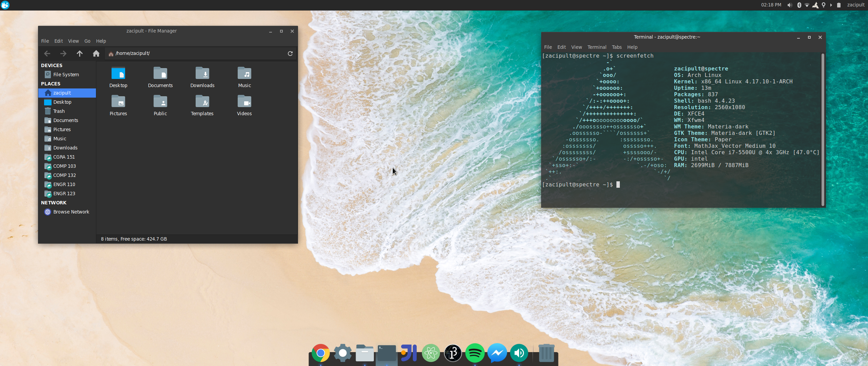Open ENGR 110 bookmark in sidebar
The image size is (868, 366).
pyautogui.click(x=67, y=184)
